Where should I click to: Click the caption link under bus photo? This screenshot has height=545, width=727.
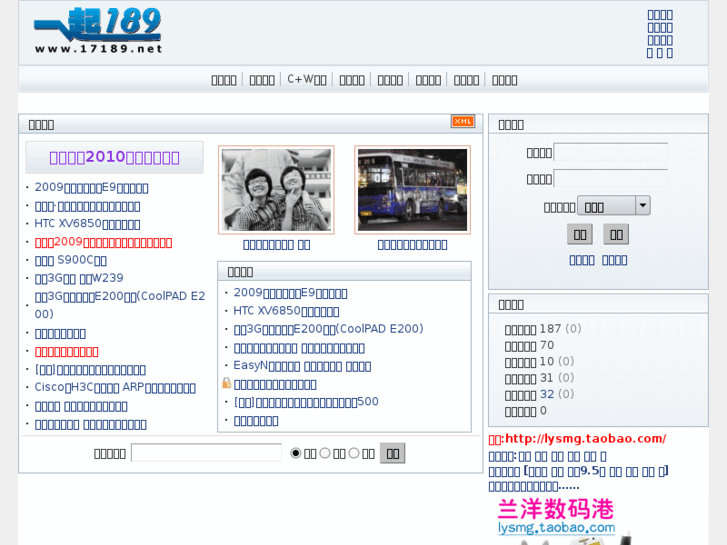(412, 244)
